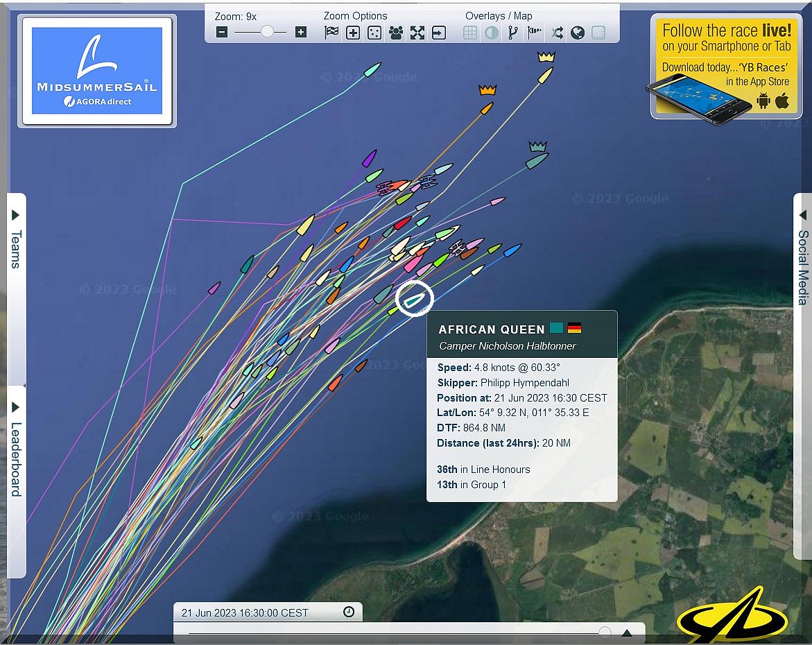The image size is (812, 645).
Task: Click the arrow-in-box zoom option icon
Action: point(438,33)
